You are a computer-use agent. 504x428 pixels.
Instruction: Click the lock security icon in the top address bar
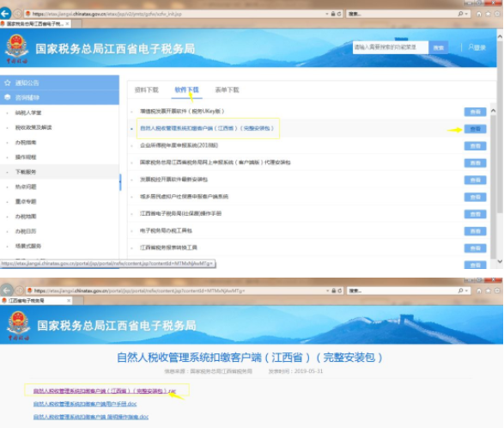[333, 14]
